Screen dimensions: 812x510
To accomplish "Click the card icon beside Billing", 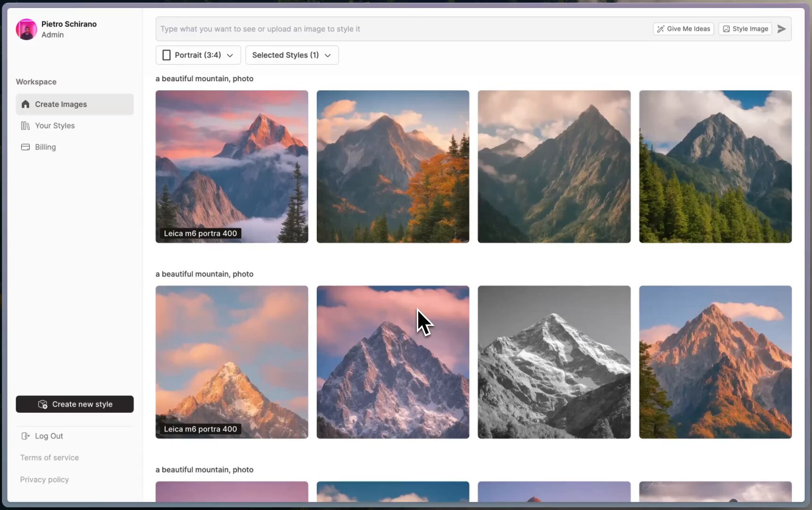I will [x=25, y=147].
